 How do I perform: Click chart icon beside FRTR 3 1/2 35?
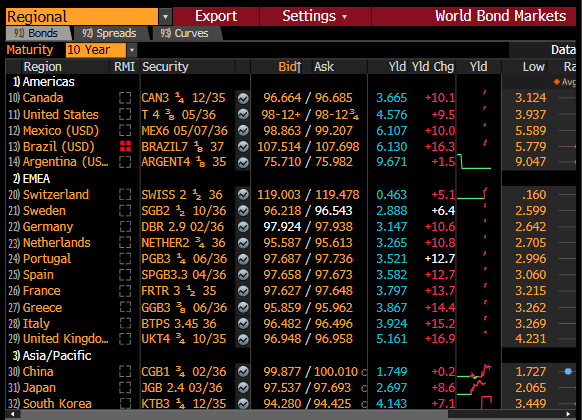[x=243, y=291]
